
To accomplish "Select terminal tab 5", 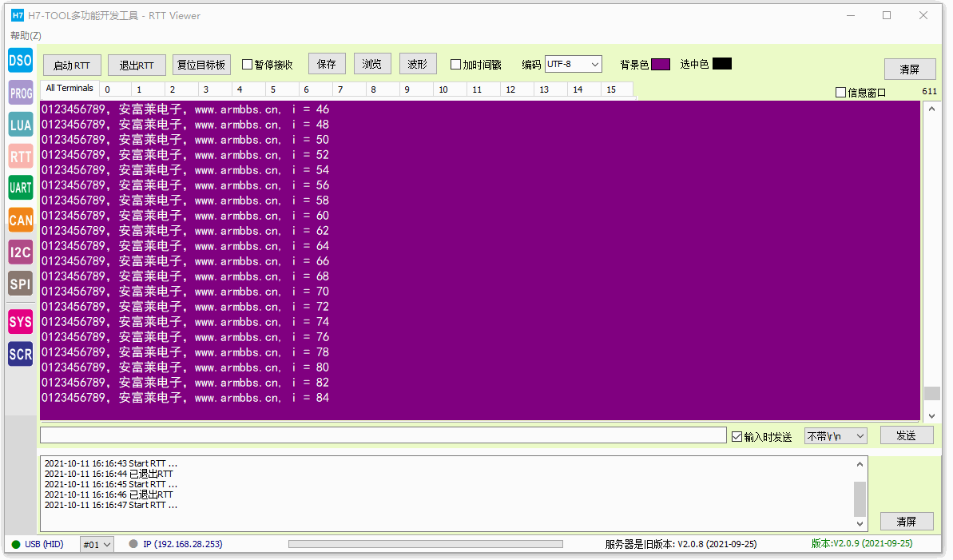I will point(281,89).
